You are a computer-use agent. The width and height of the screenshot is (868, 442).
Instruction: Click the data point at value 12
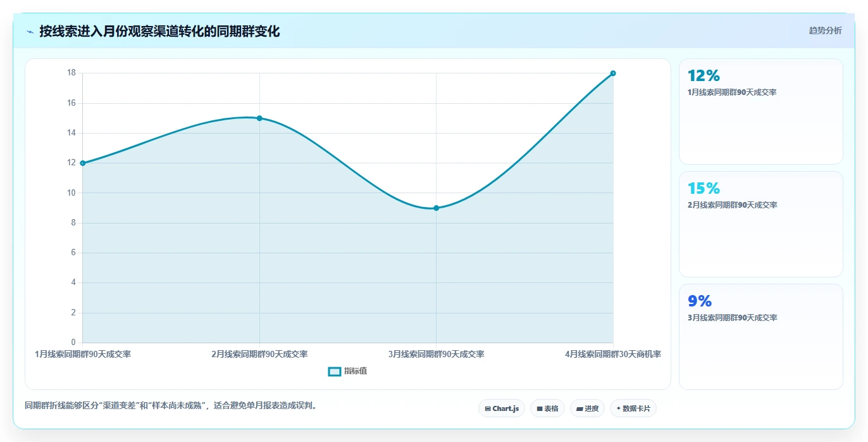[82, 163]
